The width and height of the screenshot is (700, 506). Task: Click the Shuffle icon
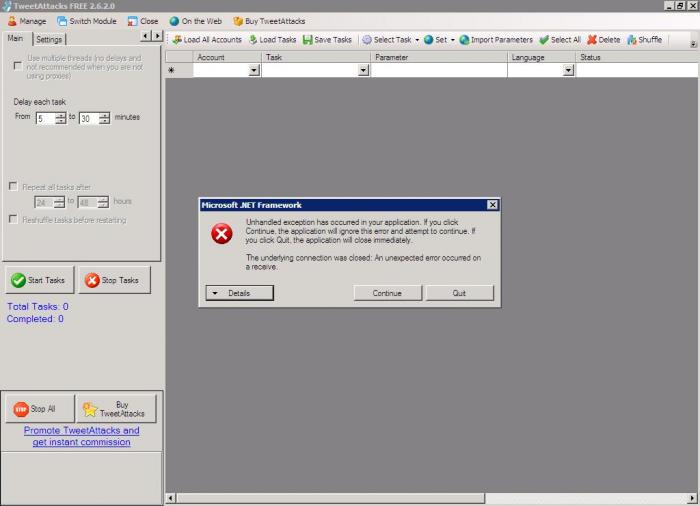[632, 40]
